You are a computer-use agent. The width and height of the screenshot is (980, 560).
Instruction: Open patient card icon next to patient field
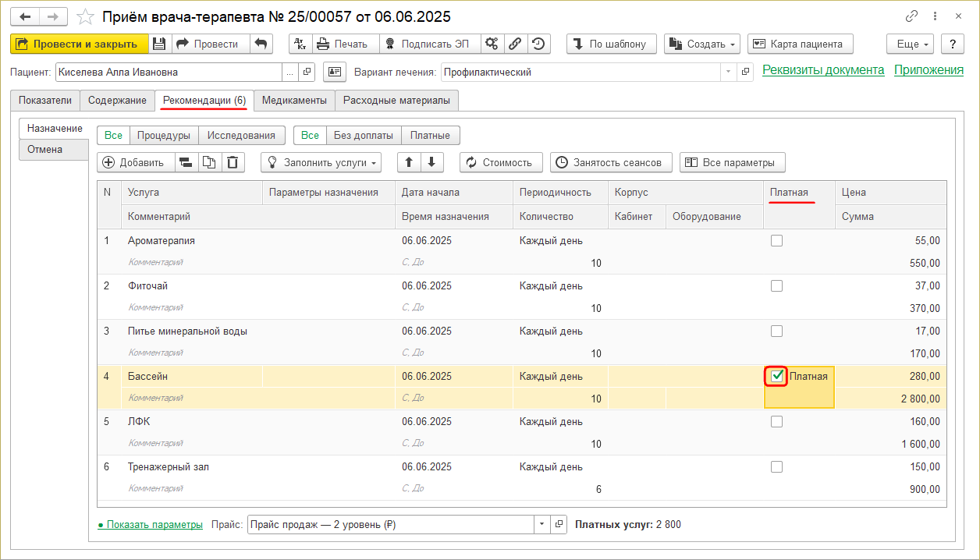[x=334, y=72]
